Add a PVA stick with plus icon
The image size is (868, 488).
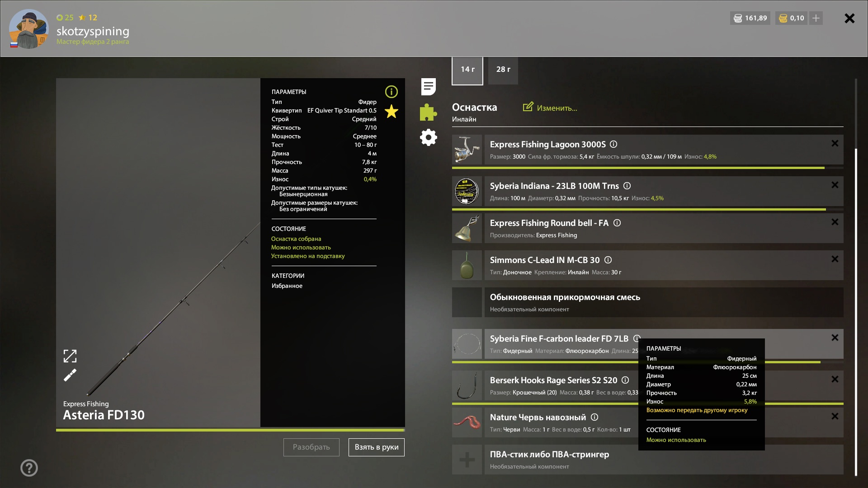point(467,460)
